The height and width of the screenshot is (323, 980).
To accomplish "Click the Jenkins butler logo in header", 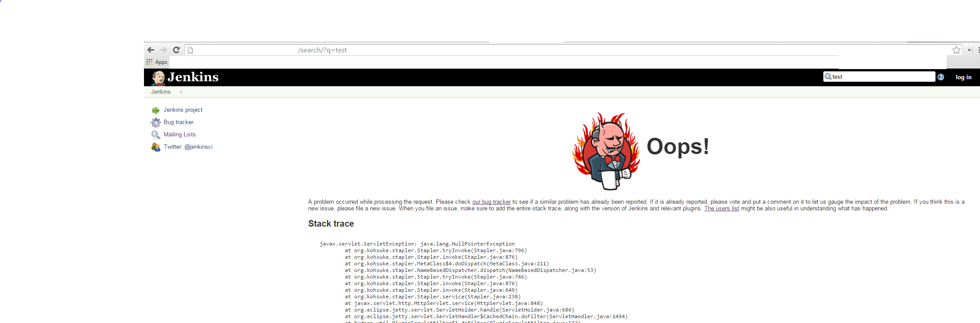I will point(158,78).
